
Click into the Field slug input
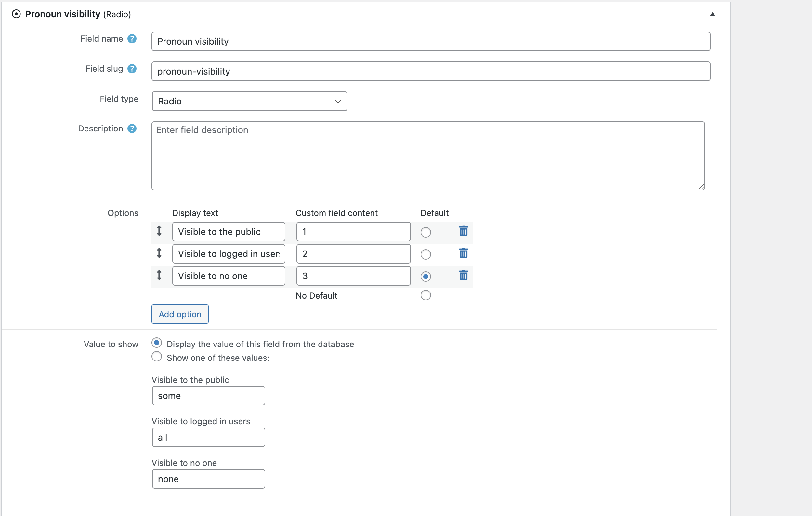tap(431, 71)
